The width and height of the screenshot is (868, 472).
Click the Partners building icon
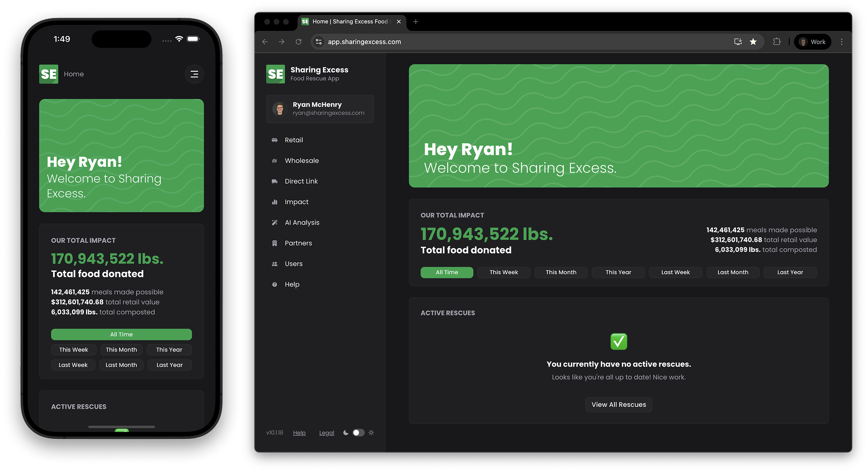(x=275, y=243)
